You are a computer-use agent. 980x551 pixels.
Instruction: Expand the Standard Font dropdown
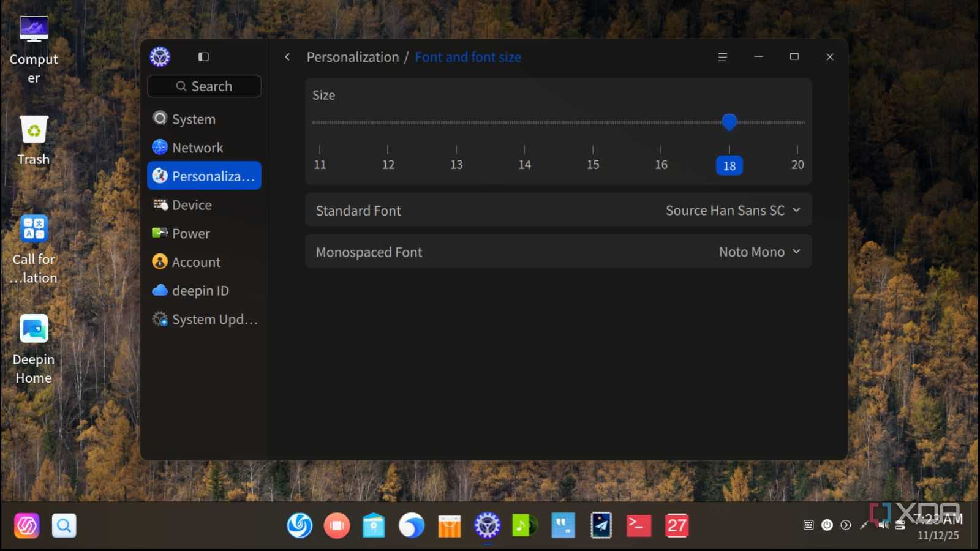[733, 210]
